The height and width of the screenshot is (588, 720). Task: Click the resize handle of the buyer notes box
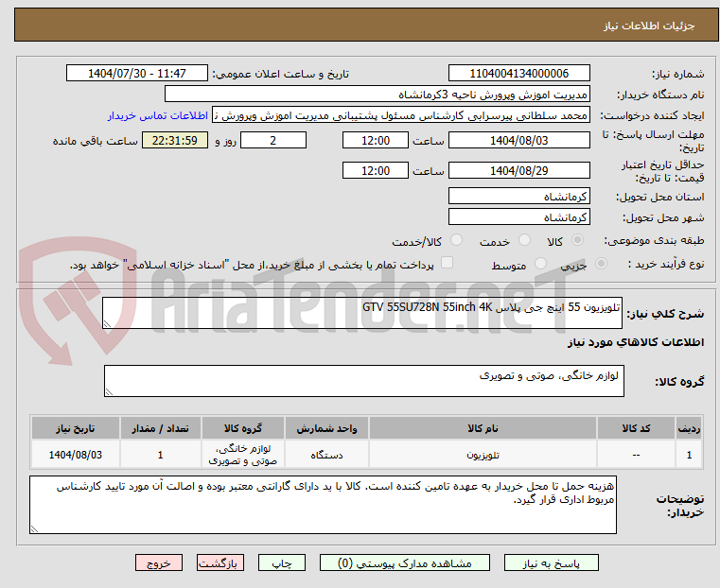click(34, 528)
